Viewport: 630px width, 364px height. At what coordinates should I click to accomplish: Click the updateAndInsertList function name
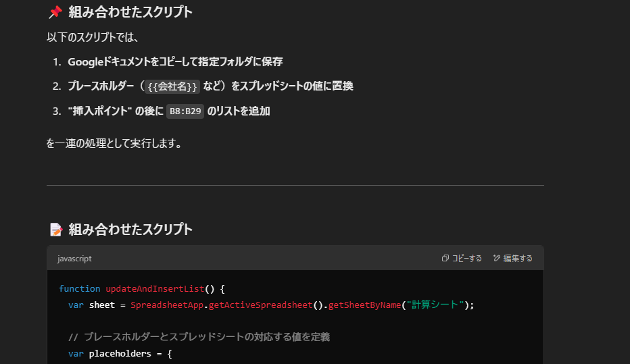pos(155,288)
